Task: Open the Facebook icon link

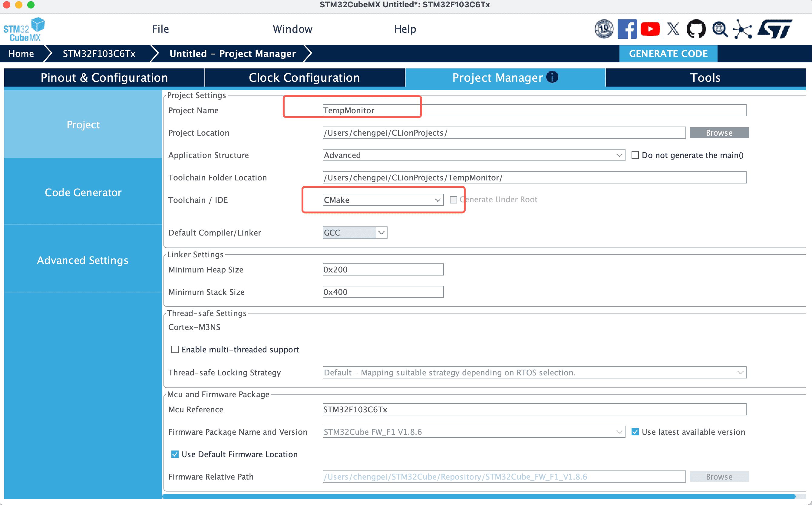Action: (x=627, y=29)
